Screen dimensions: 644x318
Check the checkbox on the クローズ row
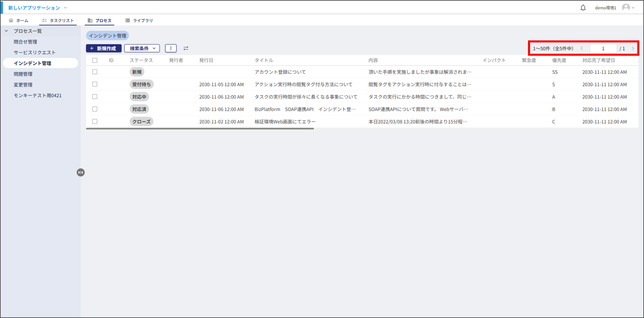[x=95, y=121]
